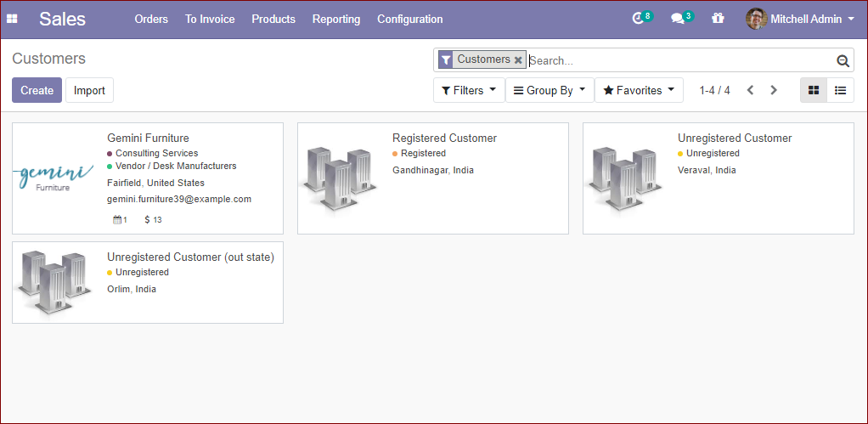Click the gift icon in the top bar
This screenshot has width=868, height=424.
(x=718, y=18)
